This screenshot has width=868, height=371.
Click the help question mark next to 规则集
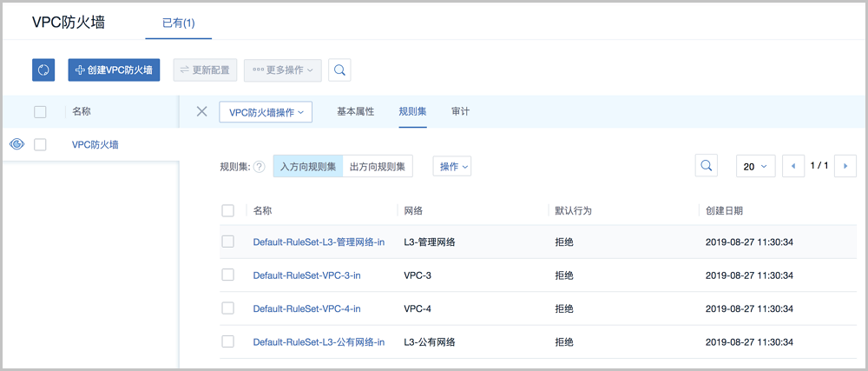pyautogui.click(x=259, y=167)
